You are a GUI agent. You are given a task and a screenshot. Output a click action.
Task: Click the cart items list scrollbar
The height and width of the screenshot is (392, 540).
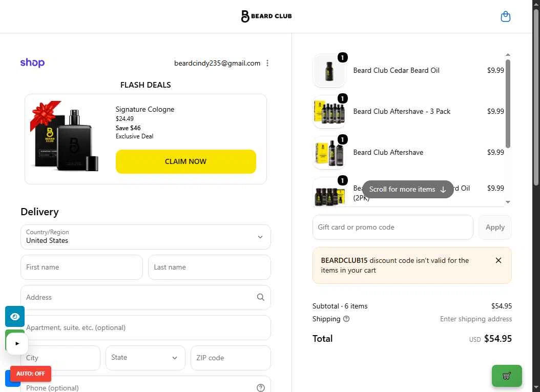(508, 104)
